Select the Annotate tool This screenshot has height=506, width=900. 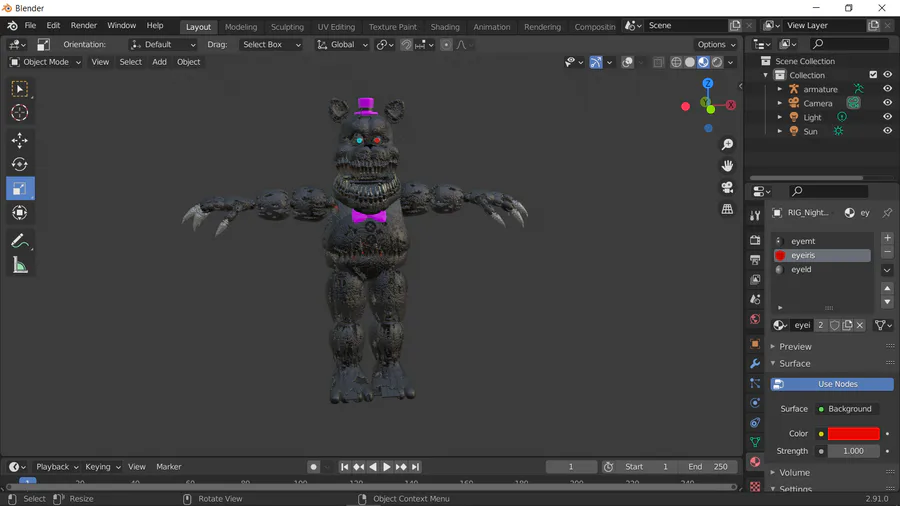click(20, 241)
